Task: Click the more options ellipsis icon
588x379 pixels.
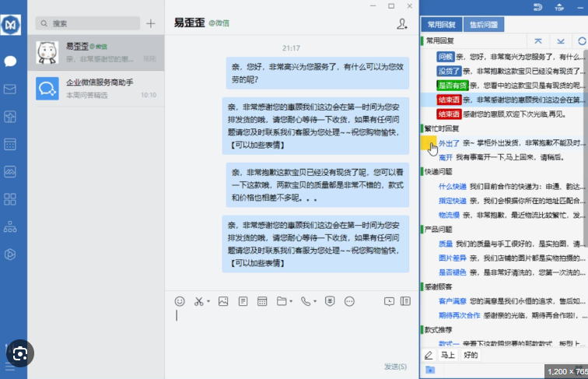Action: [x=349, y=301]
